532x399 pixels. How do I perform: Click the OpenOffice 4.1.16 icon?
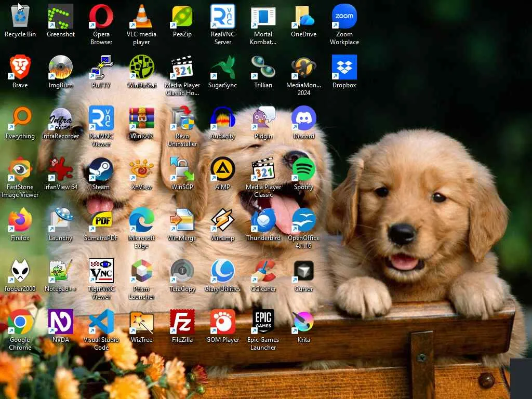point(303,220)
